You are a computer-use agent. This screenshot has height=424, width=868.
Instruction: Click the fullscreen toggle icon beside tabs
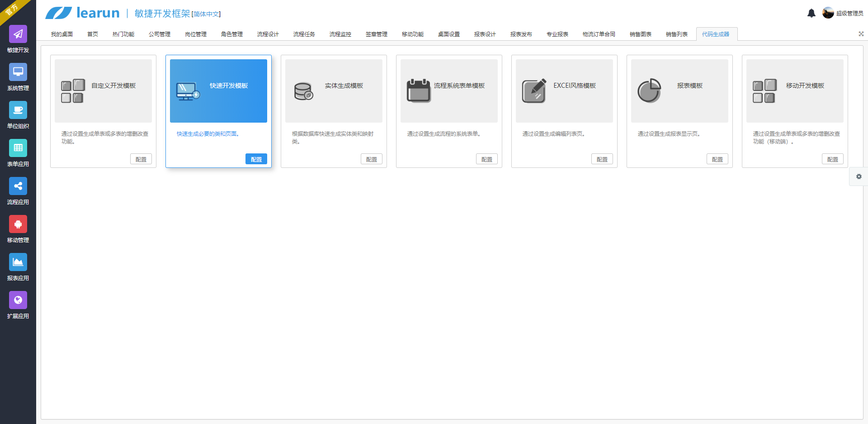click(861, 34)
